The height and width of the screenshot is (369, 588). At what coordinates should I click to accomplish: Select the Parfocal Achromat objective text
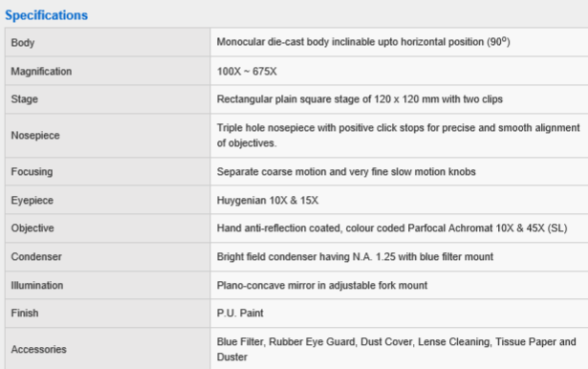pyautogui.click(x=392, y=228)
